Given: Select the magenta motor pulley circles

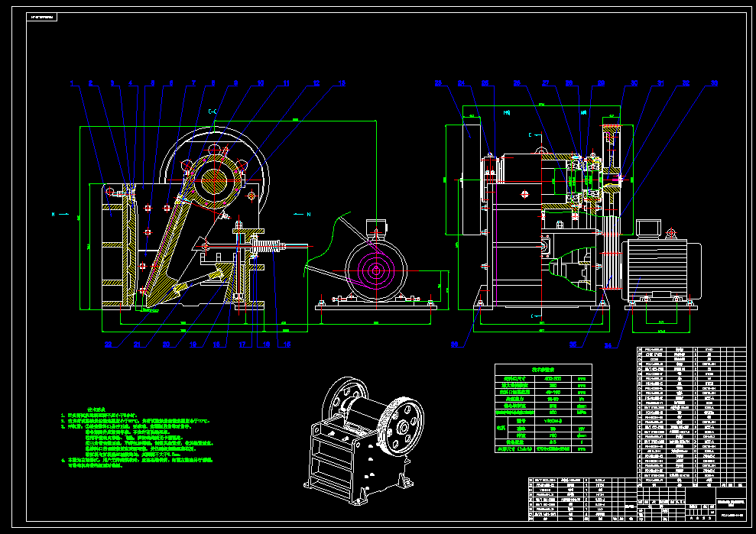Looking at the screenshot, I should tap(375, 271).
